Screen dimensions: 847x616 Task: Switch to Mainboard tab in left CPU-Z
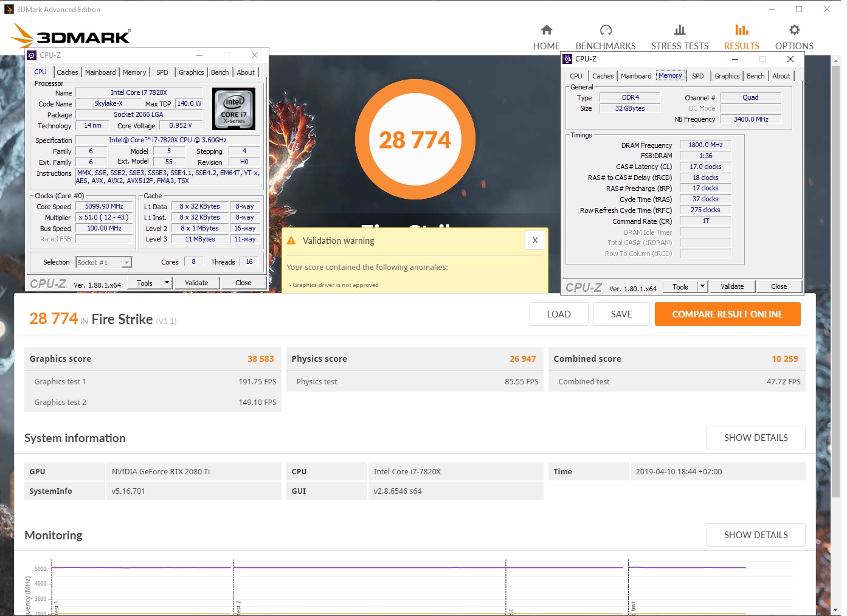100,72
